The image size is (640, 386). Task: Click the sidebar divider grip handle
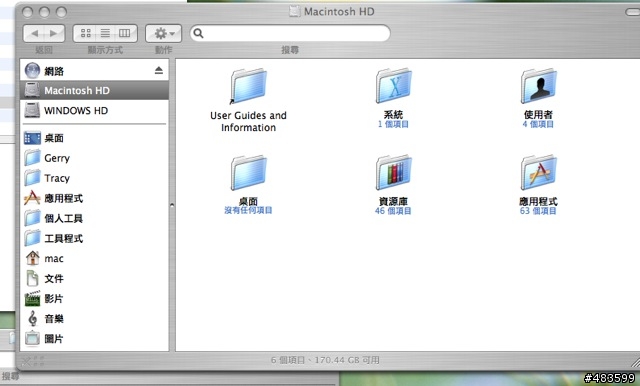[172, 206]
